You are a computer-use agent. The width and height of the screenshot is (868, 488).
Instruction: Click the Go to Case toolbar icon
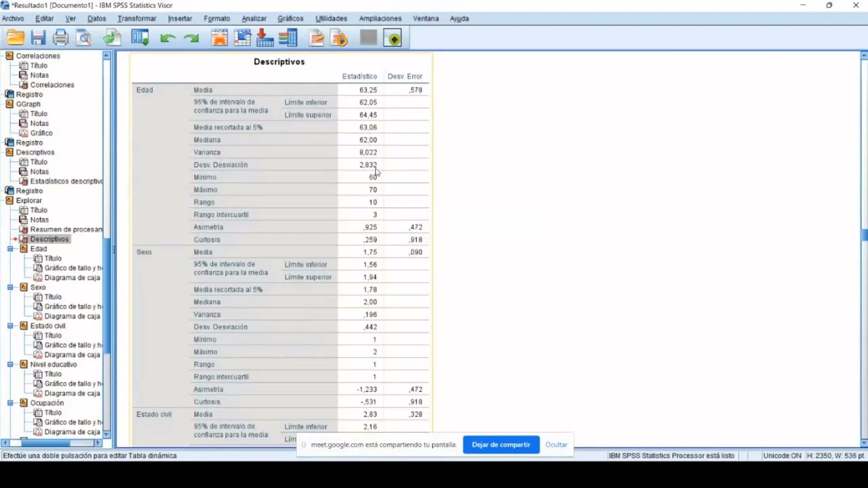pyautogui.click(x=242, y=38)
